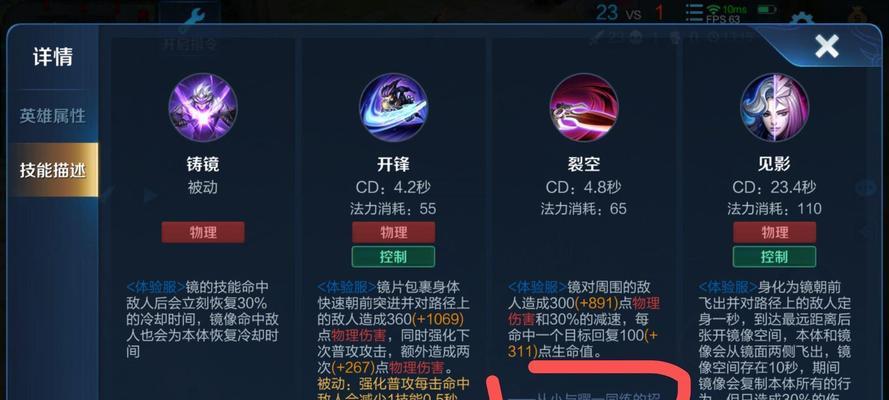
Task: Tap the 开锋 skill icon
Action: (x=393, y=108)
